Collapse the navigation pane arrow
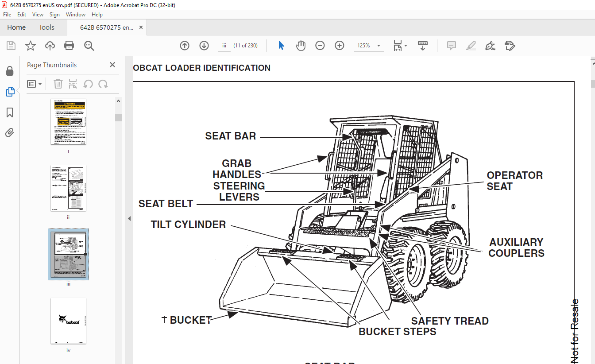Image resolution: width=595 pixels, height=364 pixels. click(129, 218)
